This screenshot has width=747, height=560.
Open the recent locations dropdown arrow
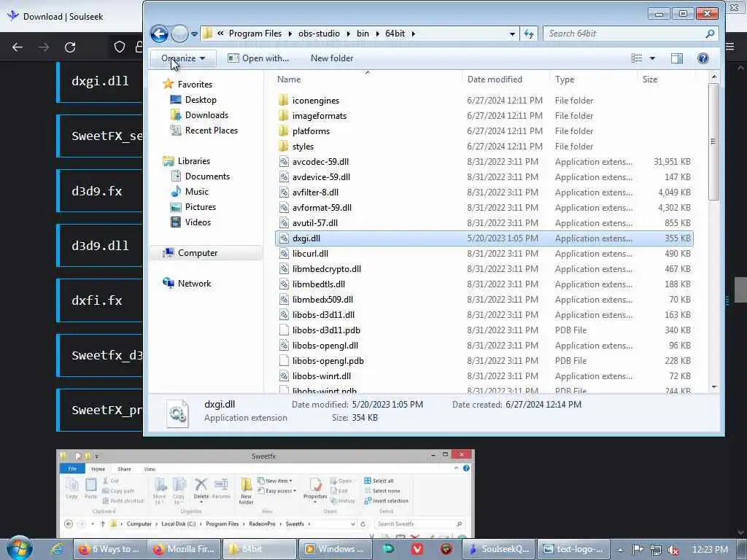(x=194, y=34)
